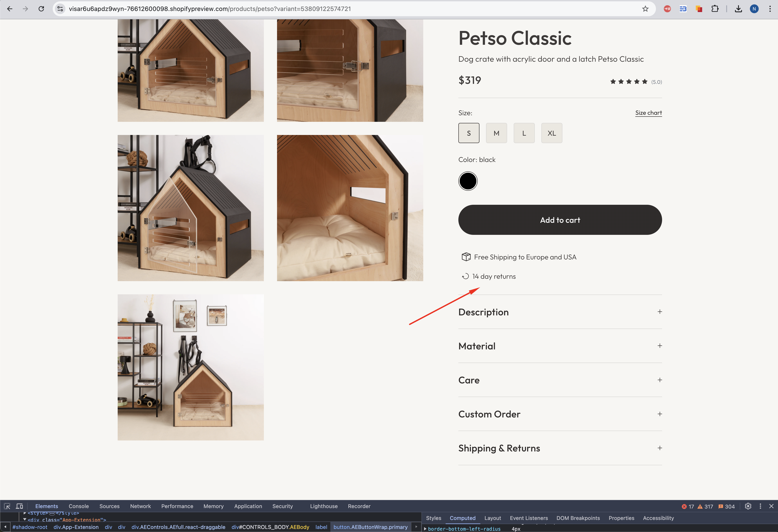Viewport: 778px width, 532px height.
Task: Switch to the Console tab in DevTools
Action: pyautogui.click(x=79, y=506)
